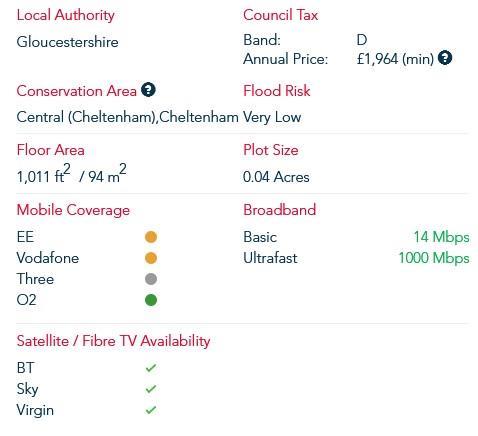
Task: Select the Floor Area value text
Action: [71, 174]
